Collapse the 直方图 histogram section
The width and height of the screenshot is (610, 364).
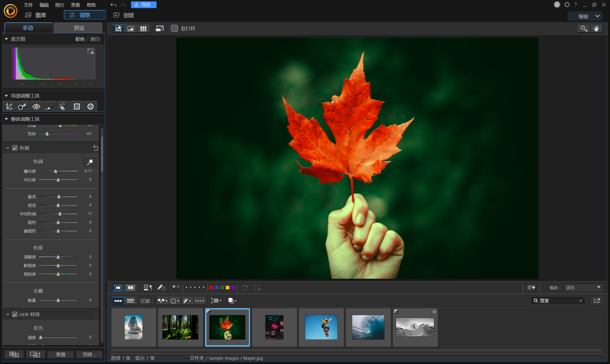[6, 39]
